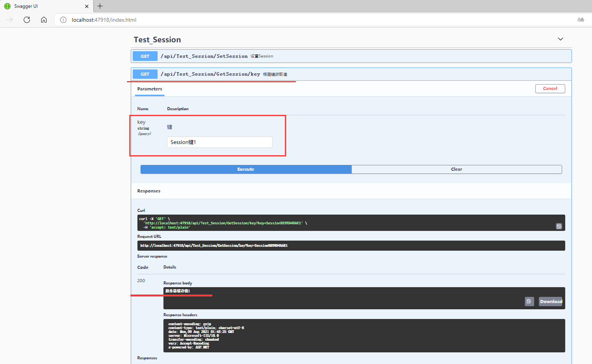Click the translate aあ icon
The width and height of the screenshot is (592, 364).
click(x=581, y=19)
